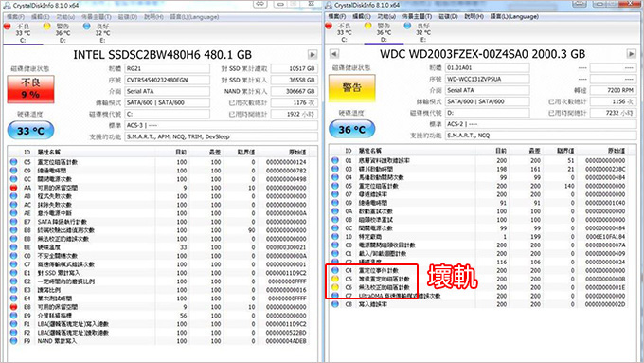
Task: Click blue status orb of WDC row C4
Action: [335, 270]
